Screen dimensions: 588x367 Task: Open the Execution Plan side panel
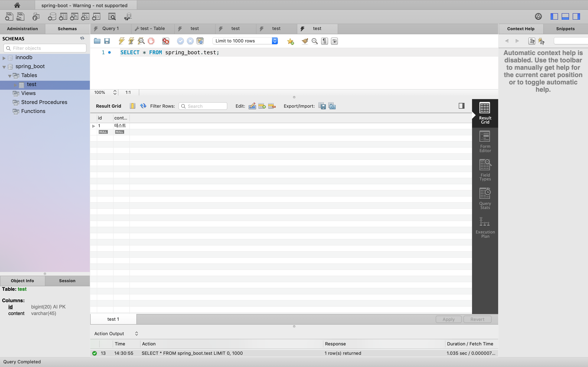tap(485, 227)
